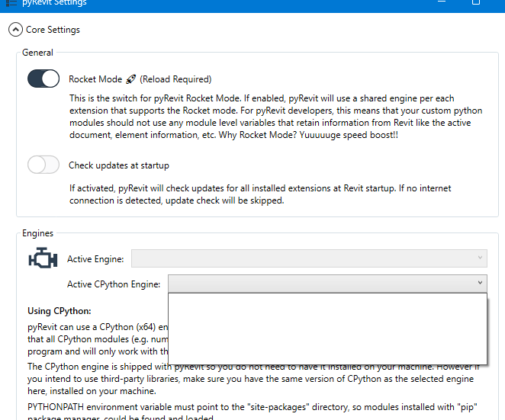Maximize the pyRevit Settings window
Screen dimensions: 505x420
click(x=476, y=2)
